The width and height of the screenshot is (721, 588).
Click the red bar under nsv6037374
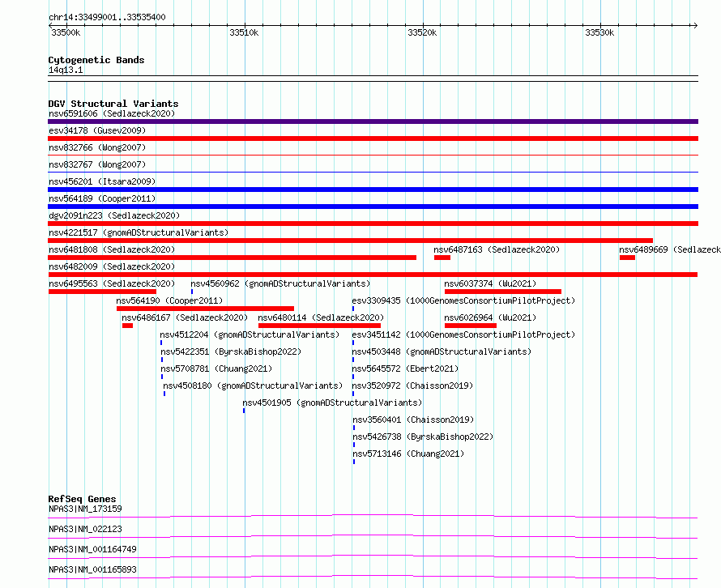[x=503, y=292]
